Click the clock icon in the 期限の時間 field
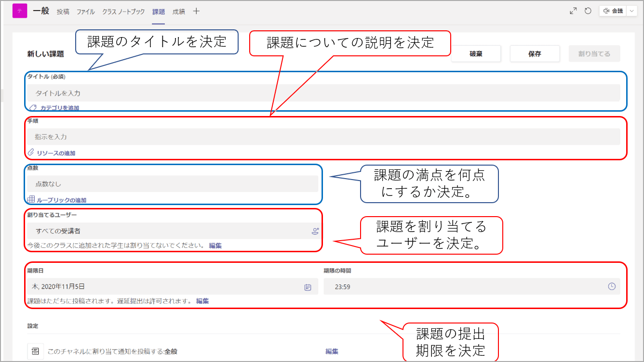 pyautogui.click(x=612, y=286)
